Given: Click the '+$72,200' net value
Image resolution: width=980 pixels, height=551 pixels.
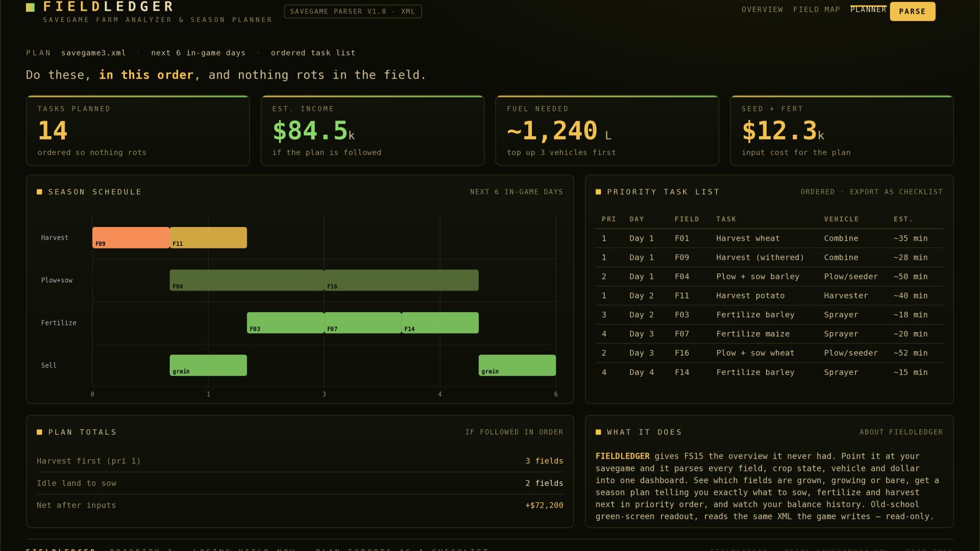Looking at the screenshot, I should [544, 506].
